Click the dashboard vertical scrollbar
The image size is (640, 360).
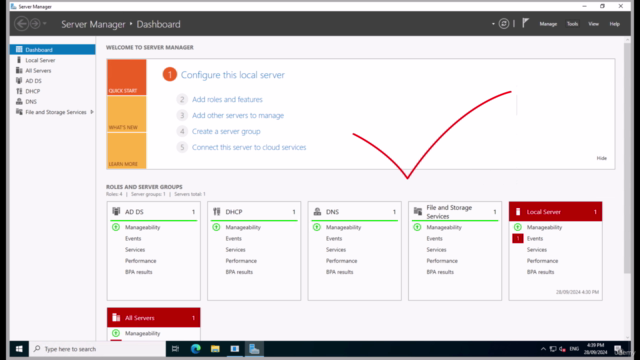(x=627, y=158)
